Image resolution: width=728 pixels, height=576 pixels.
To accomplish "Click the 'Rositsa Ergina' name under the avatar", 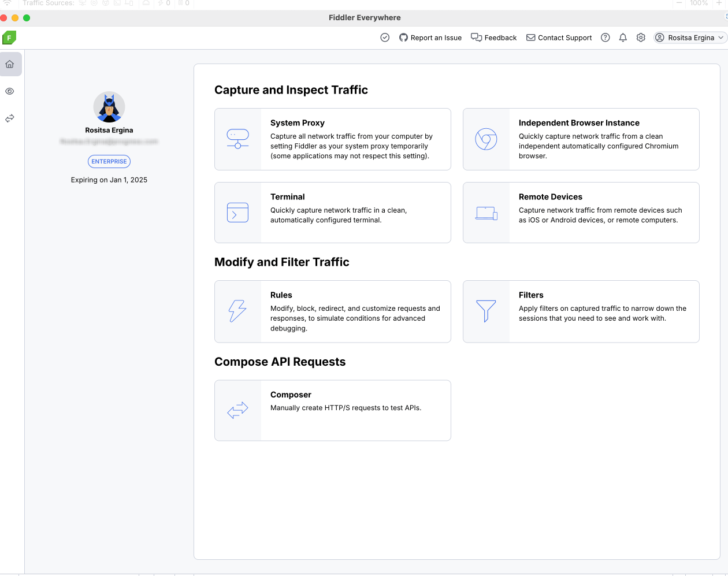I will pyautogui.click(x=109, y=130).
